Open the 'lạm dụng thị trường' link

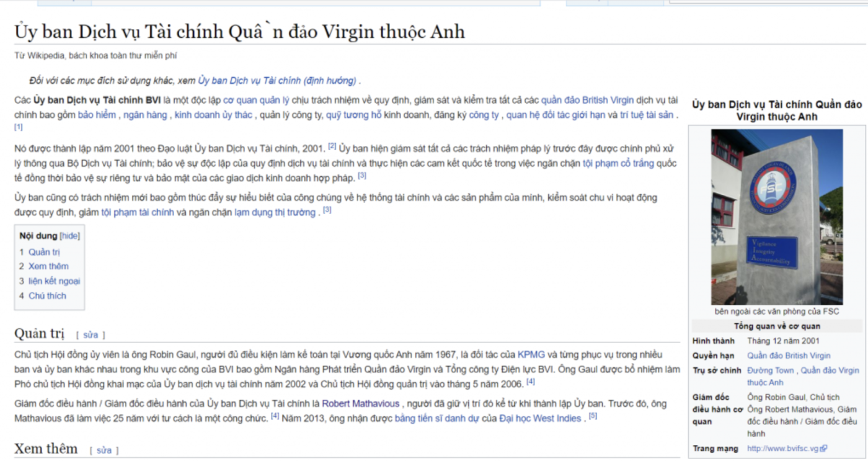coord(275,212)
